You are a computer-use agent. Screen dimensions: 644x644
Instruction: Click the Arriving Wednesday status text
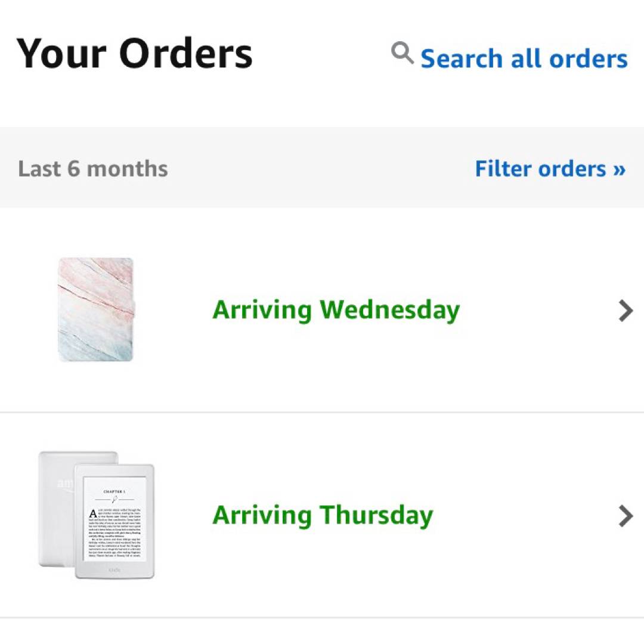336,310
